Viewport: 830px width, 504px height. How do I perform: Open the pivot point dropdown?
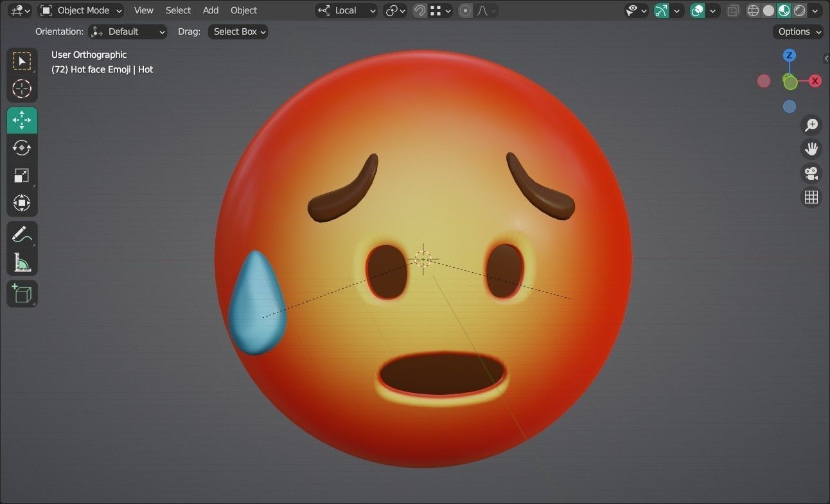[x=395, y=10]
